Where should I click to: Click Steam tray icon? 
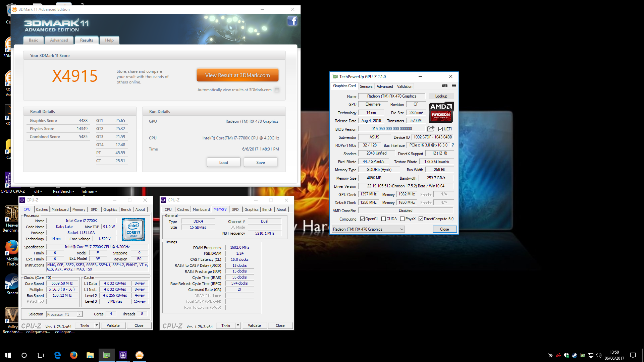tap(574, 355)
